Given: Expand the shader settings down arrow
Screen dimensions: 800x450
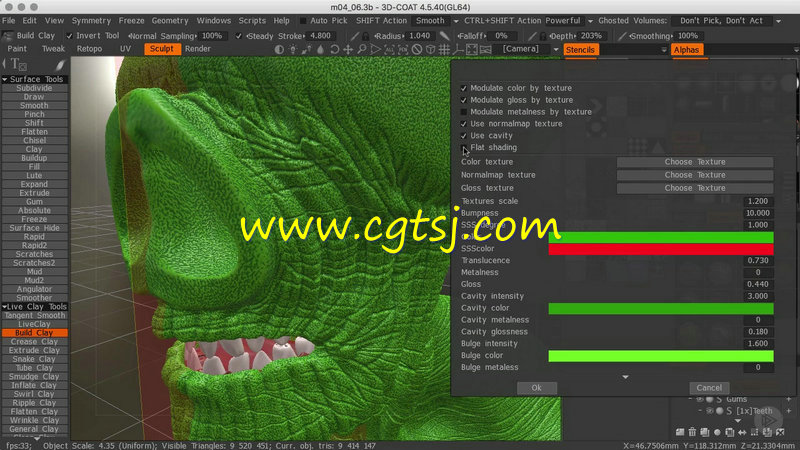Looking at the screenshot, I should (626, 377).
